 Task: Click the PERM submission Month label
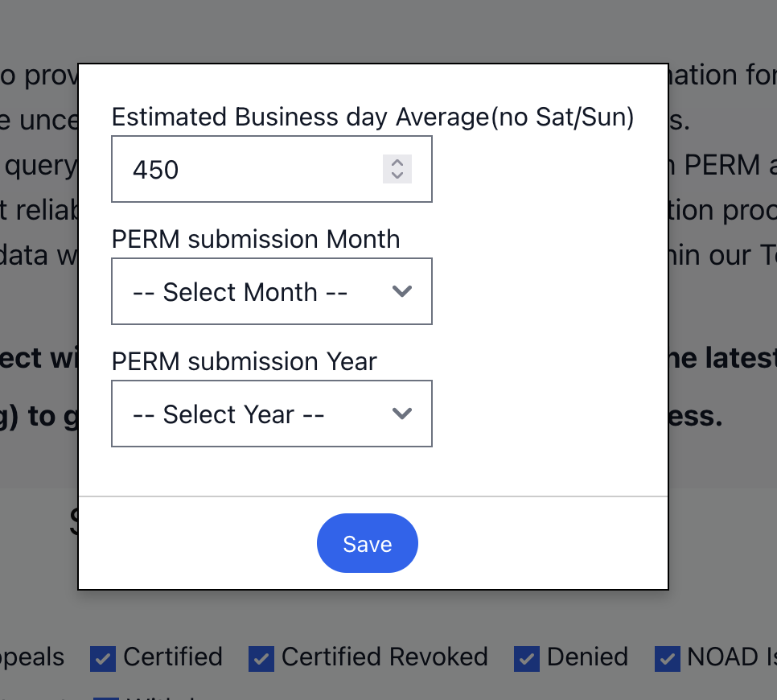click(255, 240)
